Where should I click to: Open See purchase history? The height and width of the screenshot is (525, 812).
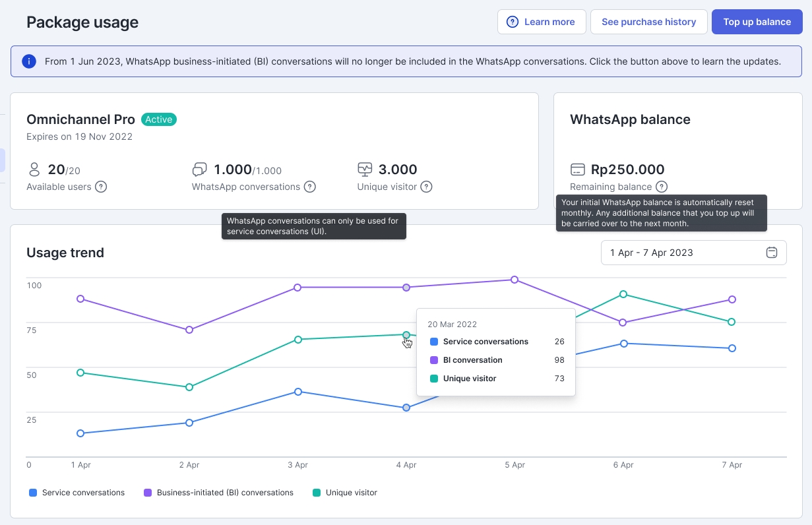tap(648, 21)
